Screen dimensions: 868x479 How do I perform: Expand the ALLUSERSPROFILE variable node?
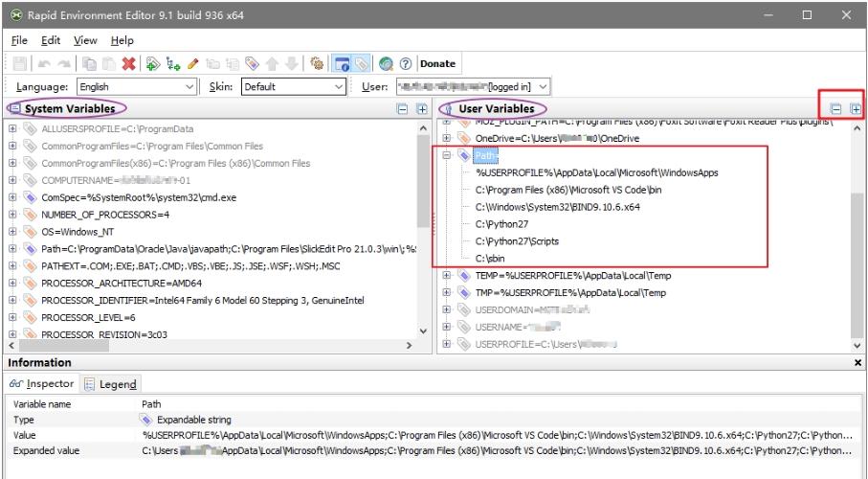(x=12, y=128)
